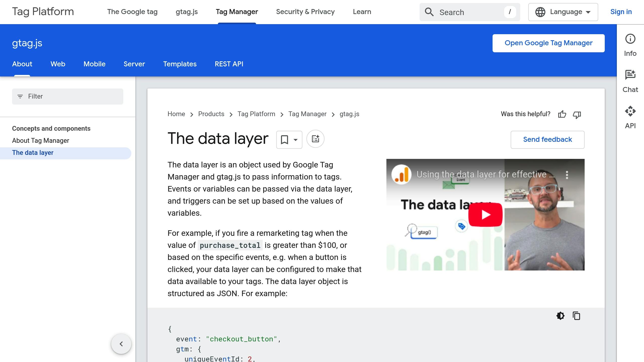
Task: Click the Send feedback button
Action: 548,140
